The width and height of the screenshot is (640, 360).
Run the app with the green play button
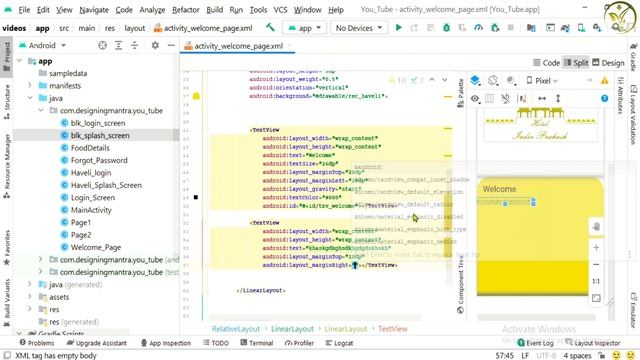tap(398, 28)
